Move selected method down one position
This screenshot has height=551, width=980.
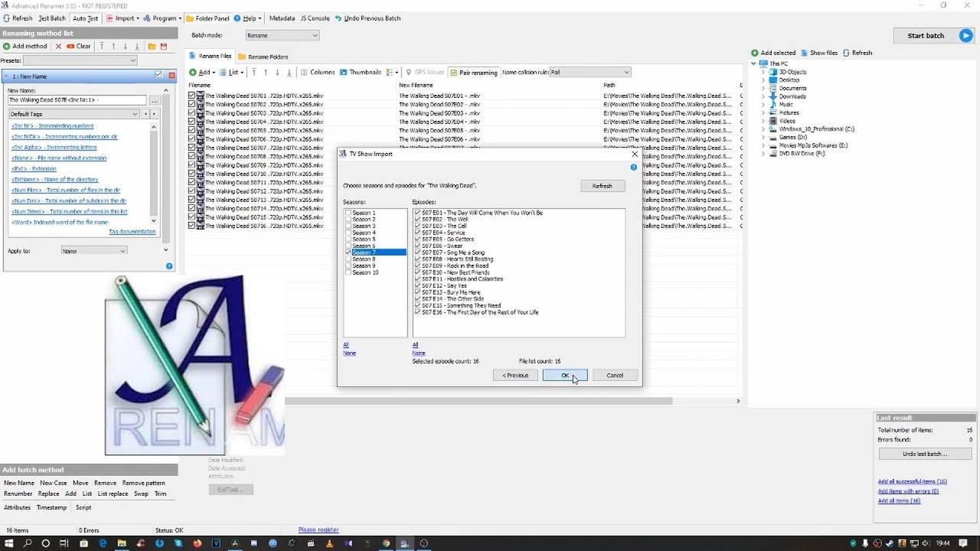pyautogui.click(x=126, y=47)
